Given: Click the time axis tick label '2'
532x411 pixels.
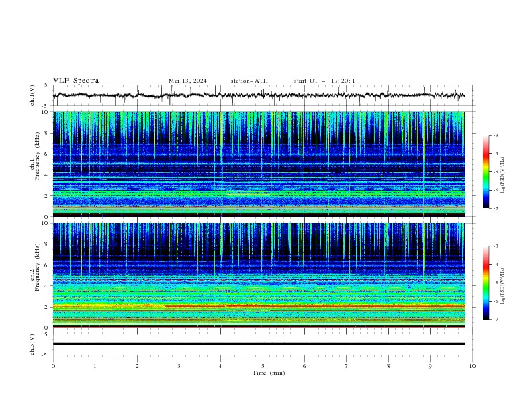Looking at the screenshot, I should (x=137, y=366).
